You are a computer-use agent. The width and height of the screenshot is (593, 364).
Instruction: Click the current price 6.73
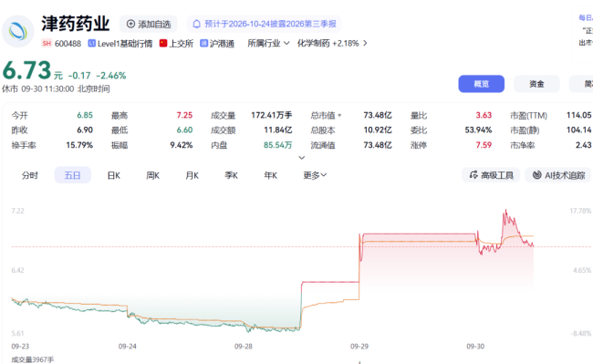point(26,70)
